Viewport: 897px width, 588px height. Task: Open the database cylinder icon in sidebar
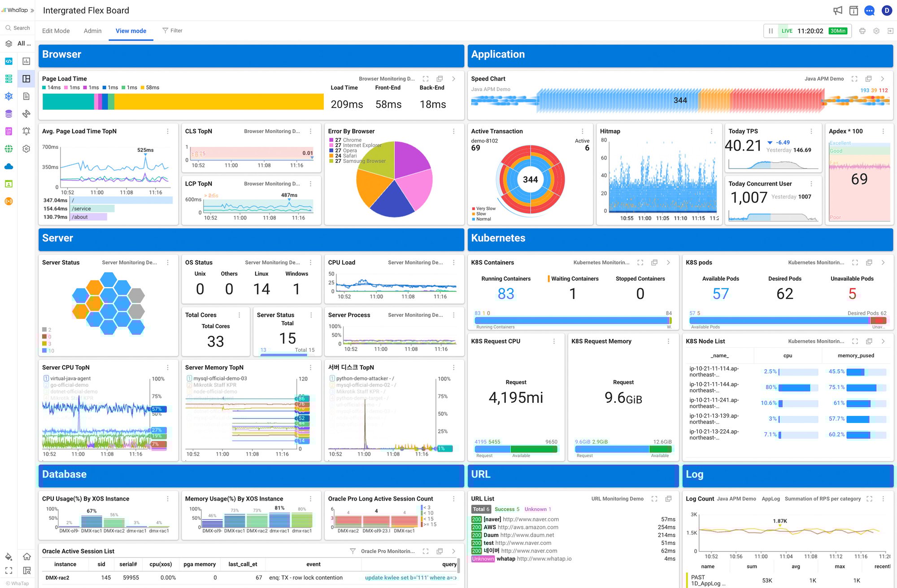pyautogui.click(x=9, y=114)
